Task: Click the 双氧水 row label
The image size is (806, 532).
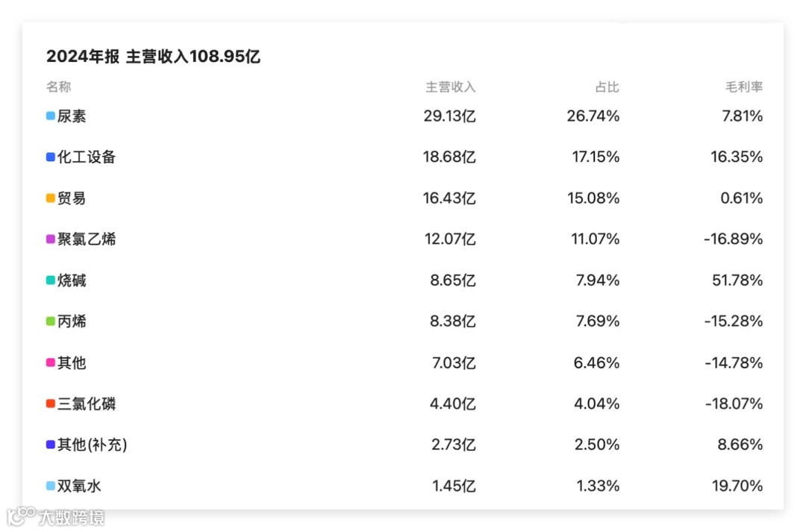Action: click(x=79, y=486)
